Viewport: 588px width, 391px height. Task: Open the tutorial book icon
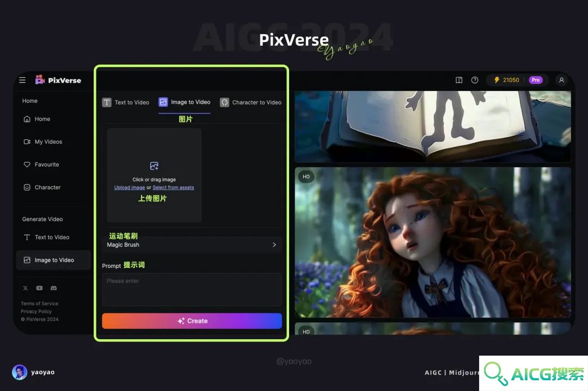click(x=459, y=80)
